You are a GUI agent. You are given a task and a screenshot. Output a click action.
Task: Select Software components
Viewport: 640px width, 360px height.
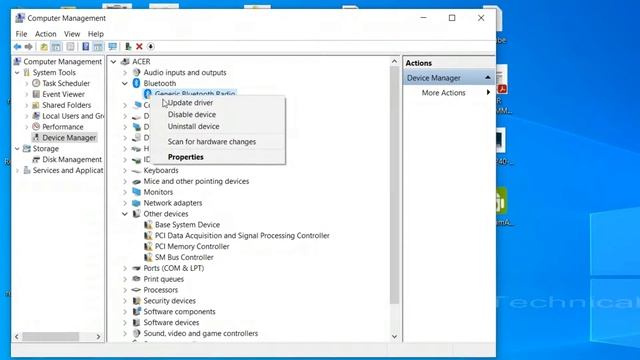(x=179, y=311)
